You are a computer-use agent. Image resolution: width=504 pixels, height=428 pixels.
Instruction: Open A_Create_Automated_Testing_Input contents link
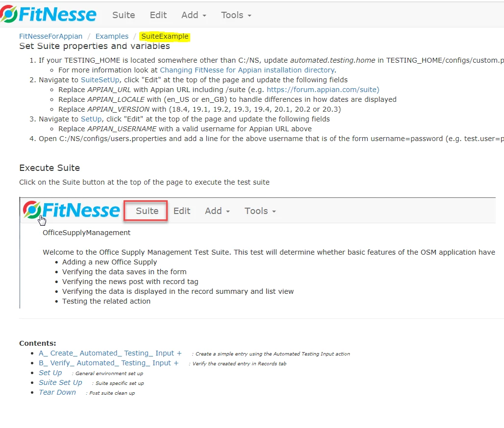(110, 353)
